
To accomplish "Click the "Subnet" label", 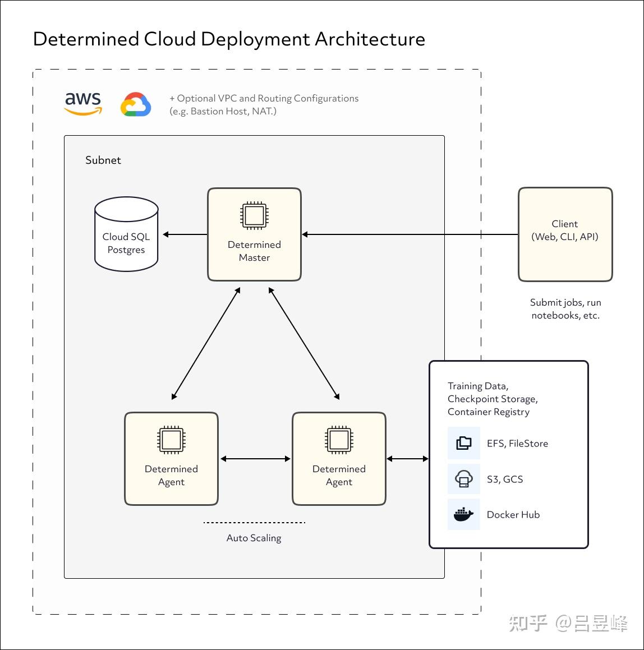I will click(103, 160).
